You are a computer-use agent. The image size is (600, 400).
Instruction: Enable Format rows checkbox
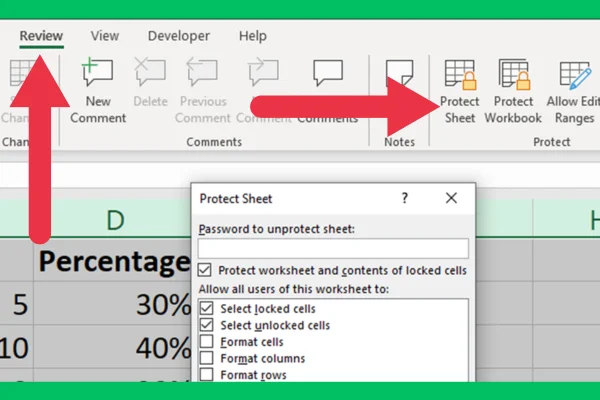pyautogui.click(x=207, y=374)
